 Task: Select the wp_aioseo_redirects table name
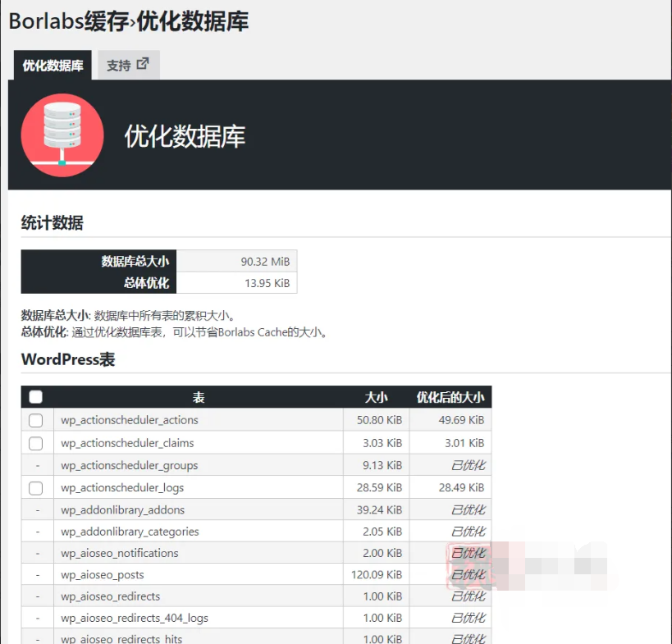coord(111,596)
